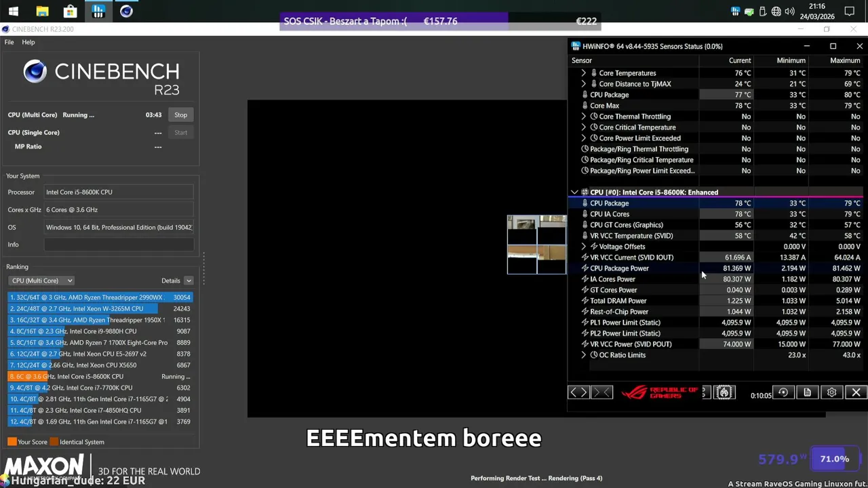Image resolution: width=868 pixels, height=488 pixels.
Task: Click thermometer icon next to CPU Package 77 °C
Action: [585, 95]
